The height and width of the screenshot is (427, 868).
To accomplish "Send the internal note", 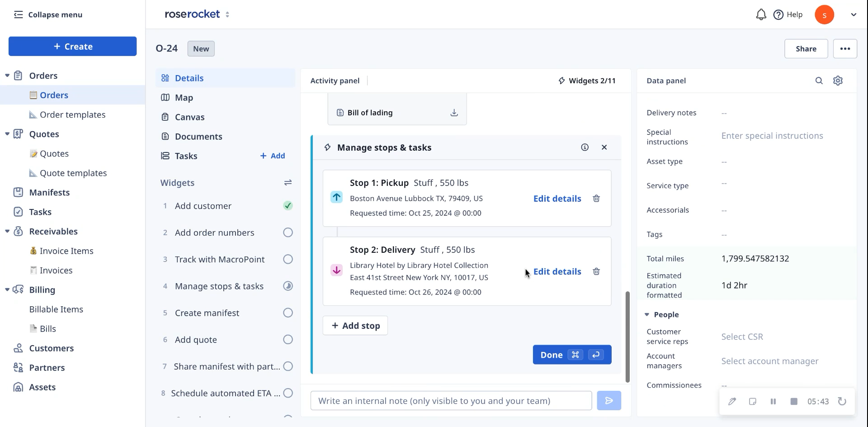I will point(609,401).
